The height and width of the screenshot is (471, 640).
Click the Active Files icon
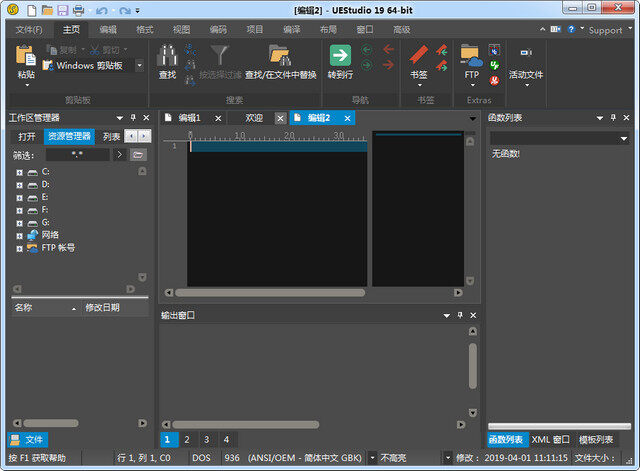pyautogui.click(x=526, y=53)
